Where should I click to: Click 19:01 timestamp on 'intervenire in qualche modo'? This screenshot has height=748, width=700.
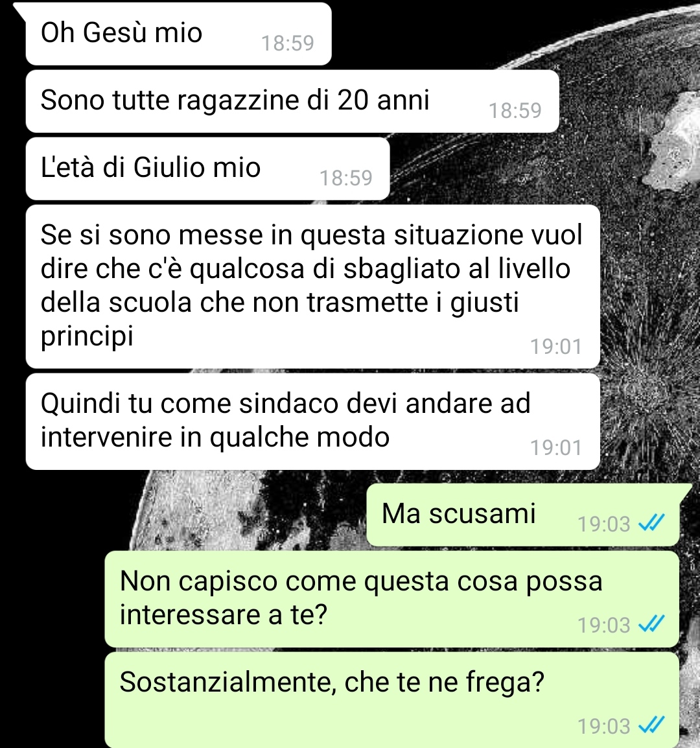click(x=556, y=448)
